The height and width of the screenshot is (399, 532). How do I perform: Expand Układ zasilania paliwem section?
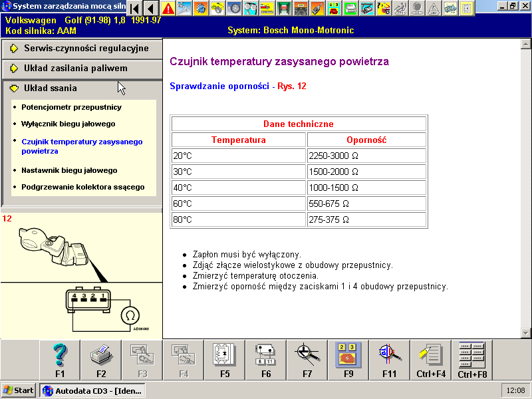click(82, 68)
